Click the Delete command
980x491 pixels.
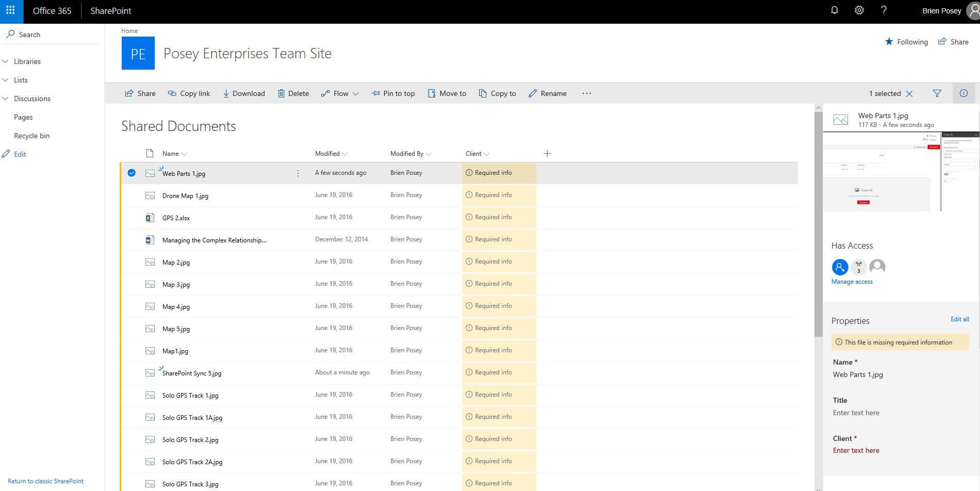point(293,93)
